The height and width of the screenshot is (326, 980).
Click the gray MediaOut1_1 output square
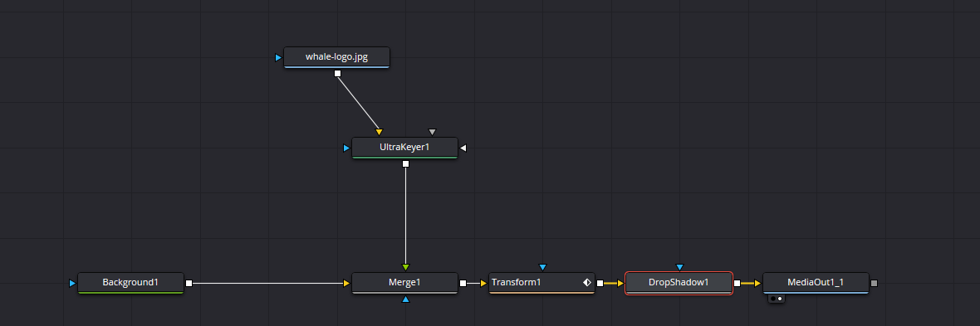[875, 284]
